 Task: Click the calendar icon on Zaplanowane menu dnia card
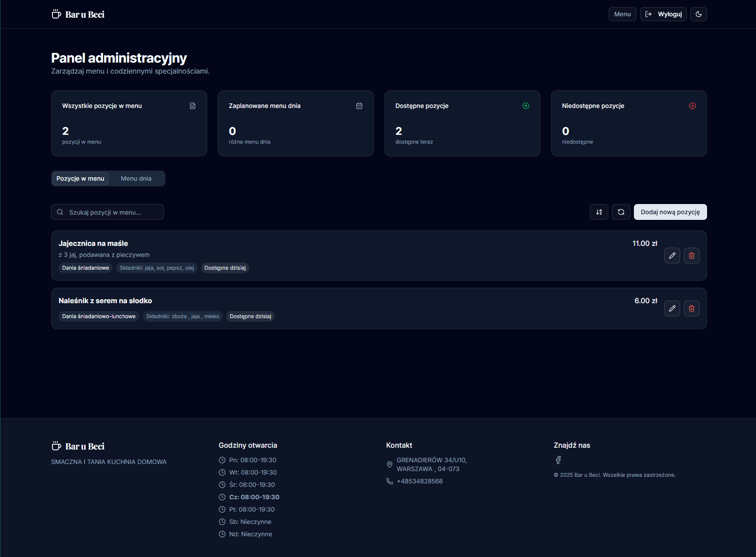pos(359,105)
